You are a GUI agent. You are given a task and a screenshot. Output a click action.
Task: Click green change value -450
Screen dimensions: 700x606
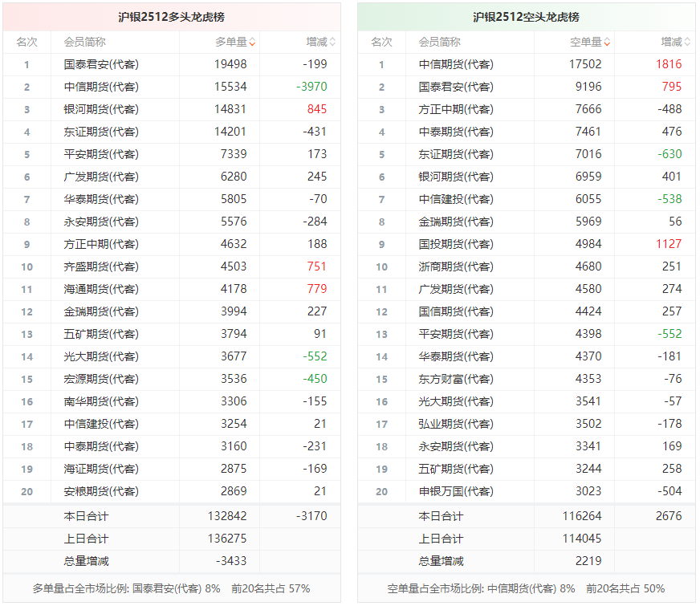(x=315, y=379)
